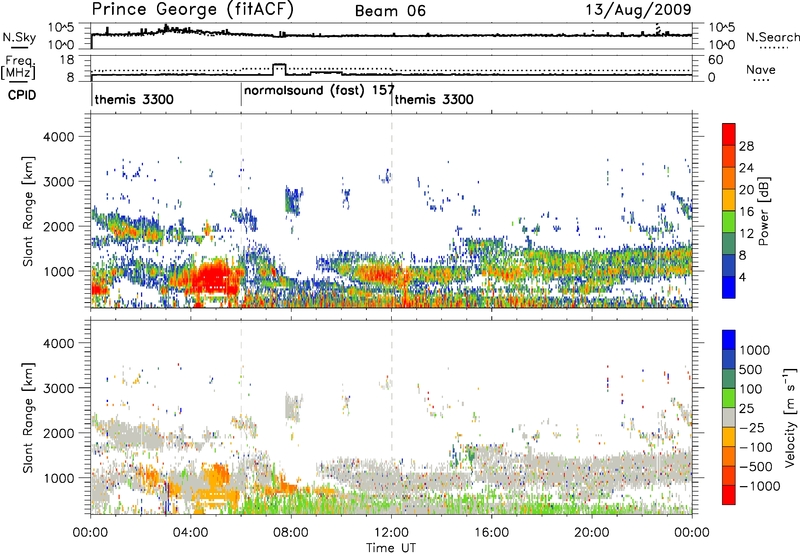The width and height of the screenshot is (800, 554).
Task: Pick the blue bottom segment of Power colorbar
Action: point(729,287)
